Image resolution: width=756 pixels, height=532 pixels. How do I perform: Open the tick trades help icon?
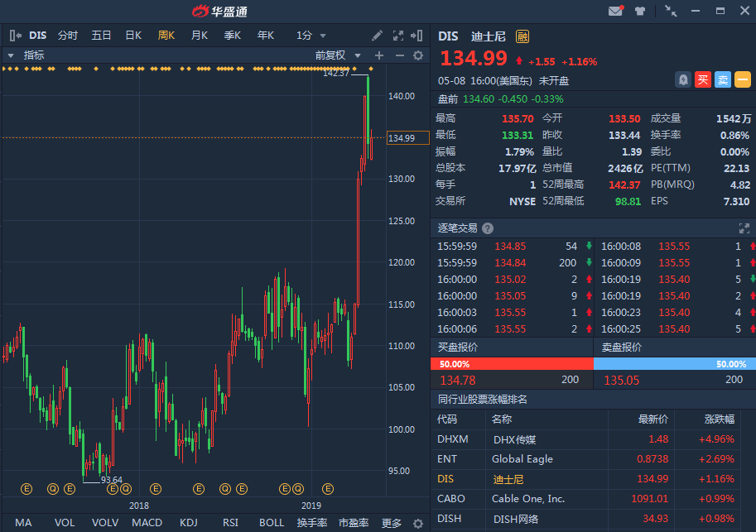488,228
